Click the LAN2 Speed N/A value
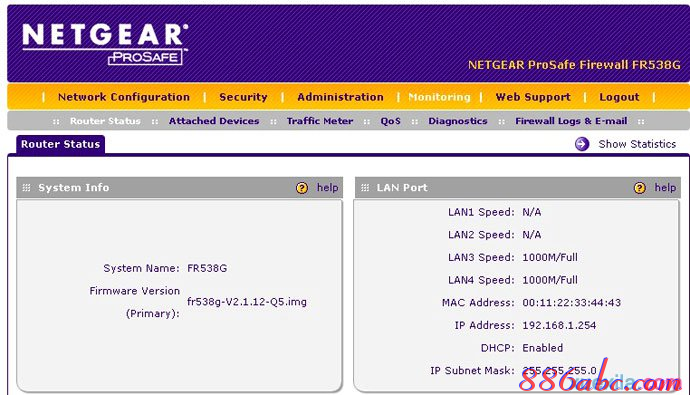Viewport: 690px width, 395px height. click(x=532, y=234)
